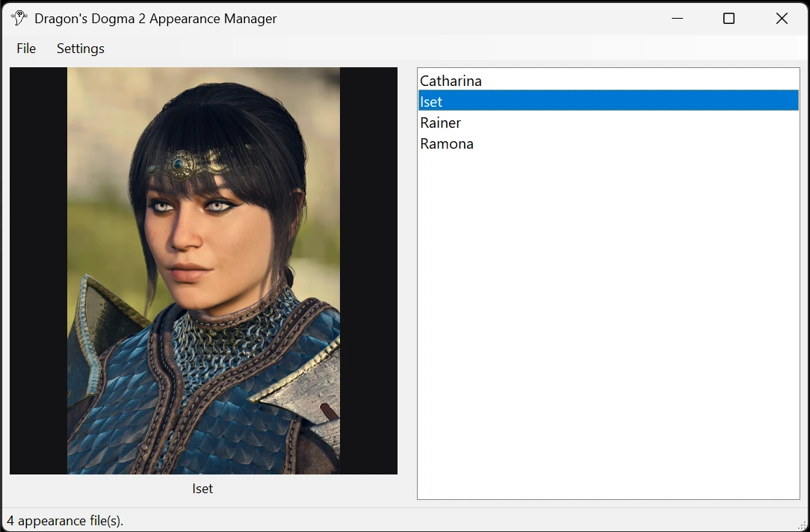Screen dimensions: 810x532
Task: Maximize the Appearance Manager window
Action: (x=729, y=18)
